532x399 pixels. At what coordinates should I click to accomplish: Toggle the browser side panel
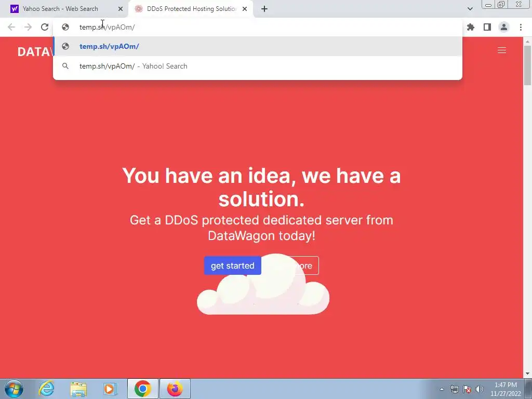pos(487,27)
